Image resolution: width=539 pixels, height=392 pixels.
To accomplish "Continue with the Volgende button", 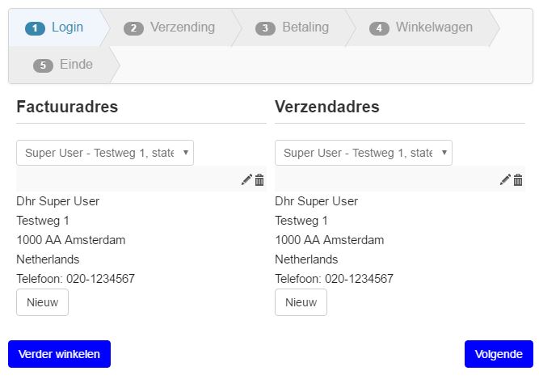I will click(499, 354).
